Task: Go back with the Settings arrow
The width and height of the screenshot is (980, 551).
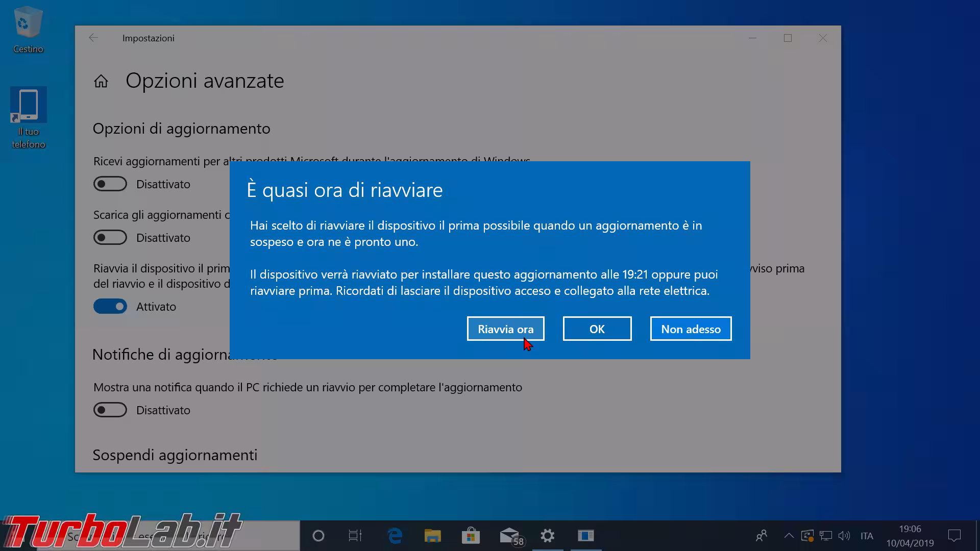Action: click(x=93, y=38)
